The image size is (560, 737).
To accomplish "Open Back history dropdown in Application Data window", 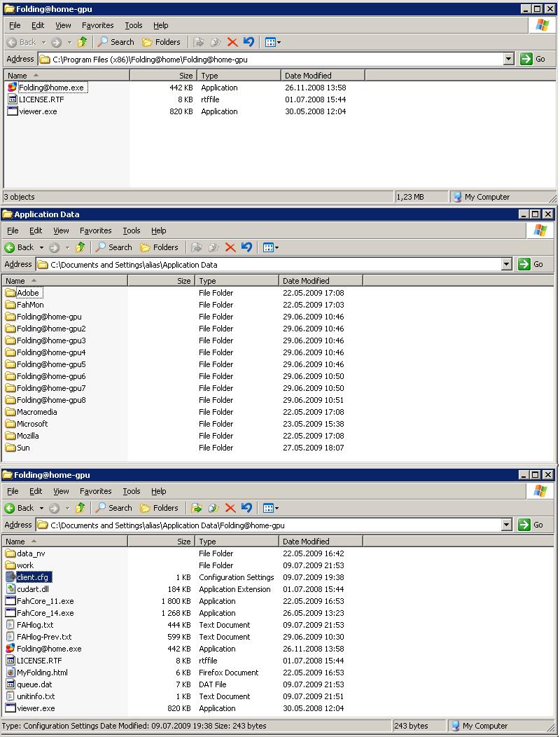I will [41, 247].
